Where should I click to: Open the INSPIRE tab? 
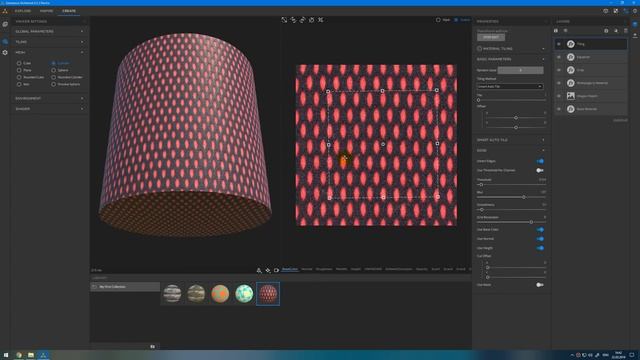pos(46,11)
